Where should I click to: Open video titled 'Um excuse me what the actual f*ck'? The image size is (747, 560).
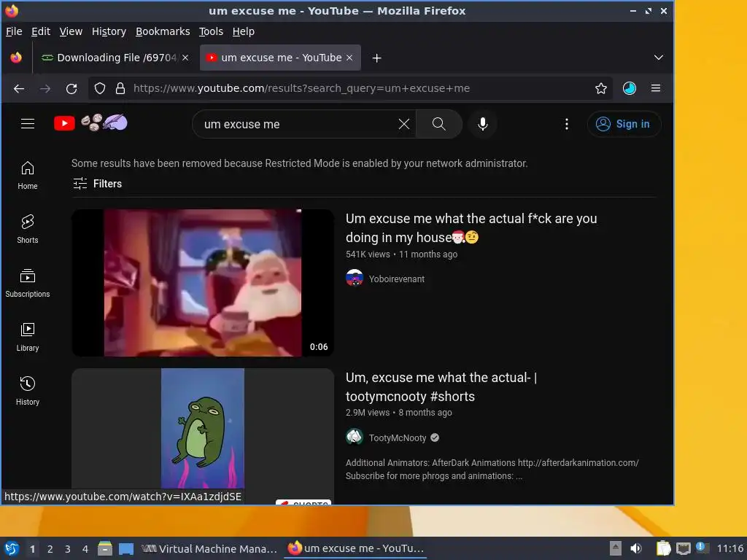[x=471, y=228]
